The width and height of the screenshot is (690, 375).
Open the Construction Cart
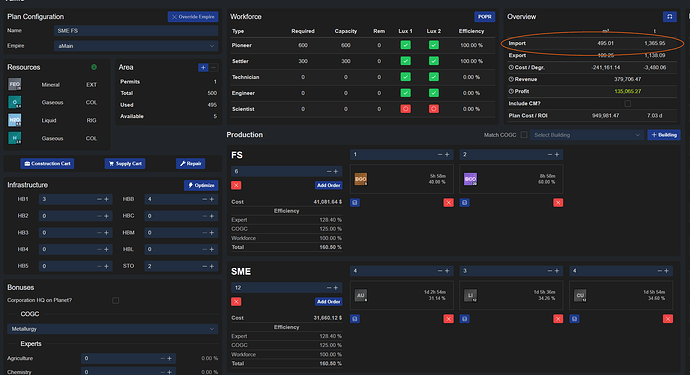[x=47, y=163]
